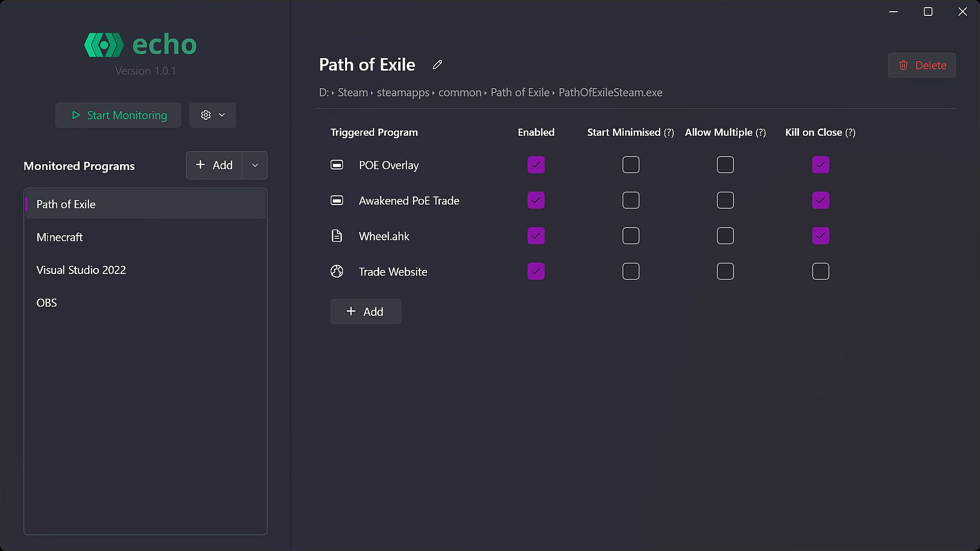The height and width of the screenshot is (551, 980).
Task: Click the Awakened PoE Trade window icon
Action: pyautogui.click(x=337, y=201)
